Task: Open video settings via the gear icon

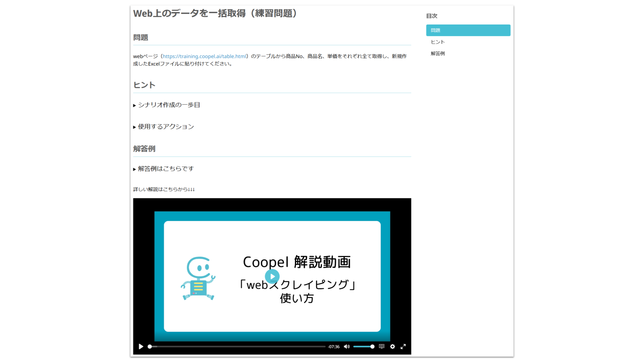Action: coord(392,347)
